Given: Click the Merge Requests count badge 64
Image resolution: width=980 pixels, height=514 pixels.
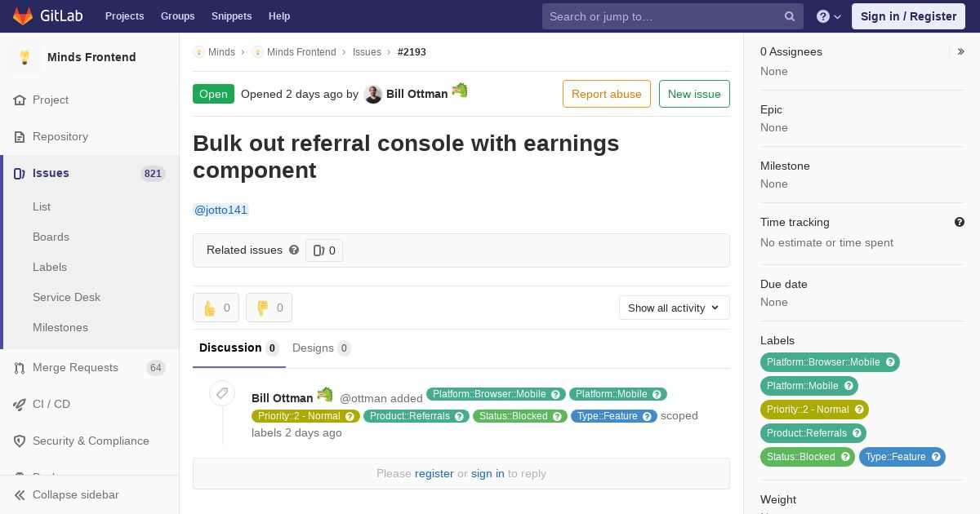Looking at the screenshot, I should 156,367.
